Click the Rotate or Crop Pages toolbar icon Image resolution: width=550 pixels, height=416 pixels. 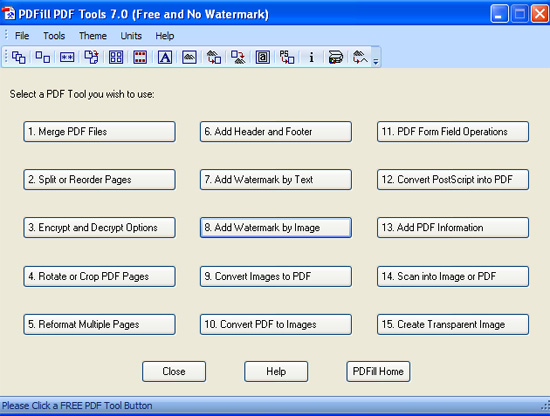92,57
